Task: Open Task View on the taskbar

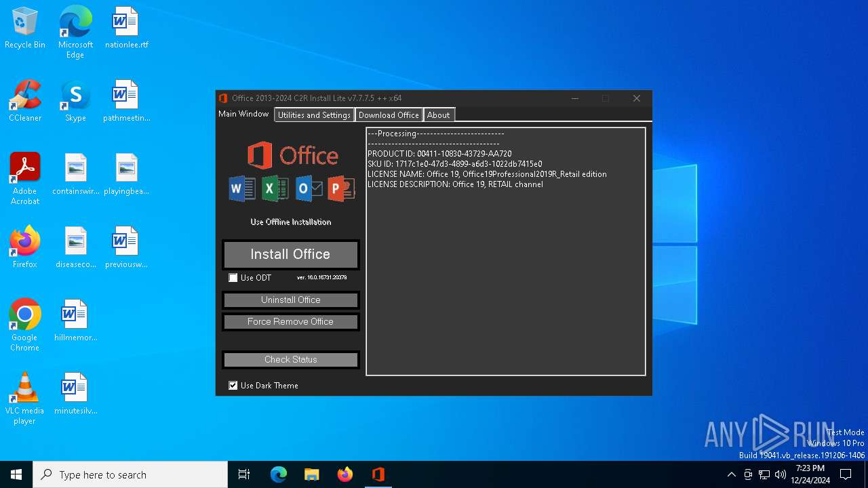Action: 244,474
